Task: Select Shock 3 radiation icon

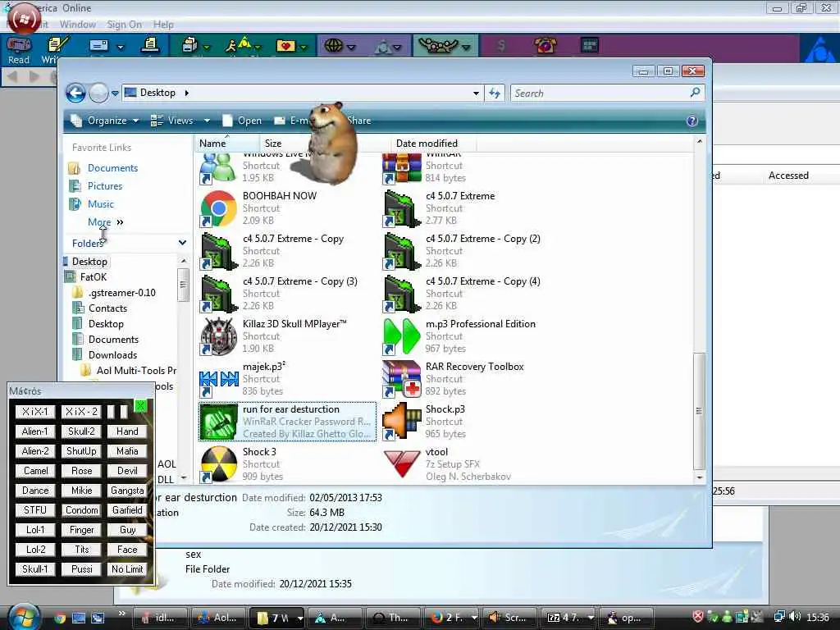Action: click(x=218, y=464)
